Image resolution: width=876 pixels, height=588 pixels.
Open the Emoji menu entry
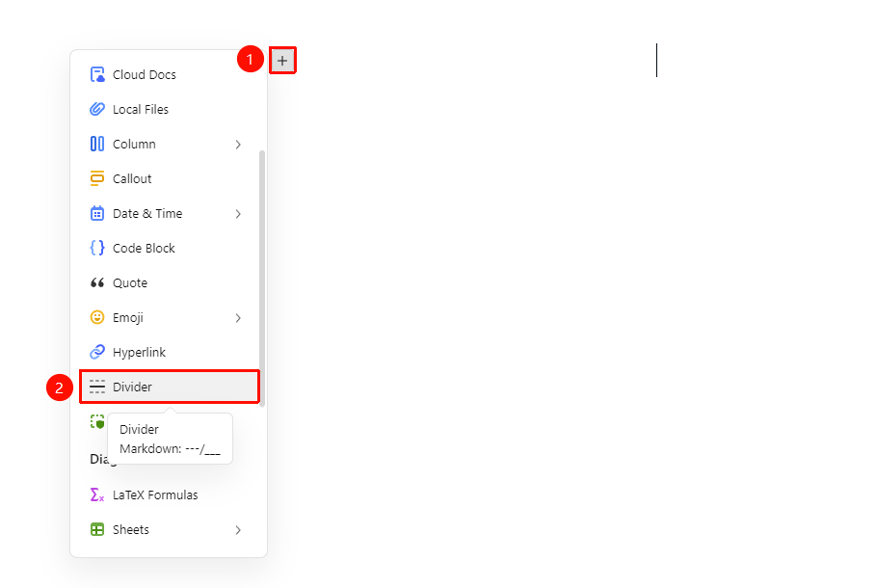click(x=169, y=317)
